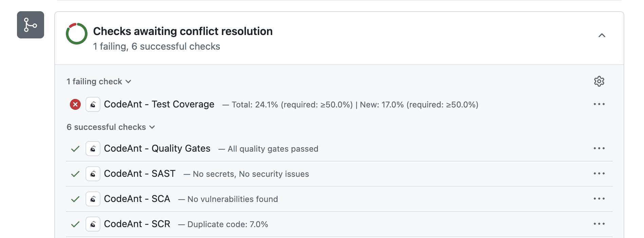
Task: Collapse the Checks awaiting conflict resolution panel
Action: click(x=602, y=35)
